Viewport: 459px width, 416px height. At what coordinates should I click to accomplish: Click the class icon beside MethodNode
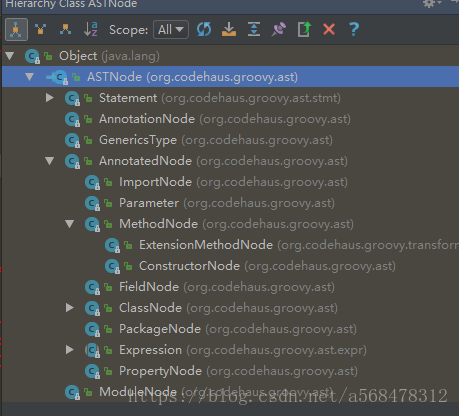tap(92, 224)
